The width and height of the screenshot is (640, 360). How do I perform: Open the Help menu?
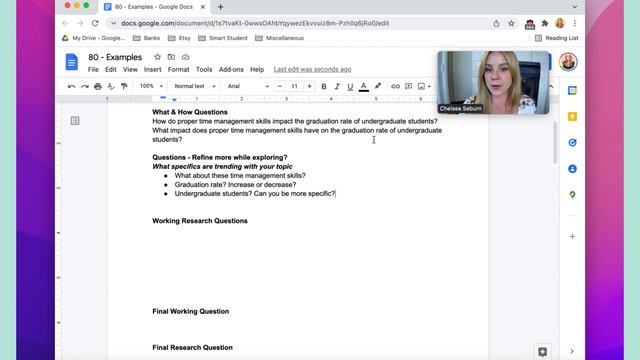click(257, 69)
